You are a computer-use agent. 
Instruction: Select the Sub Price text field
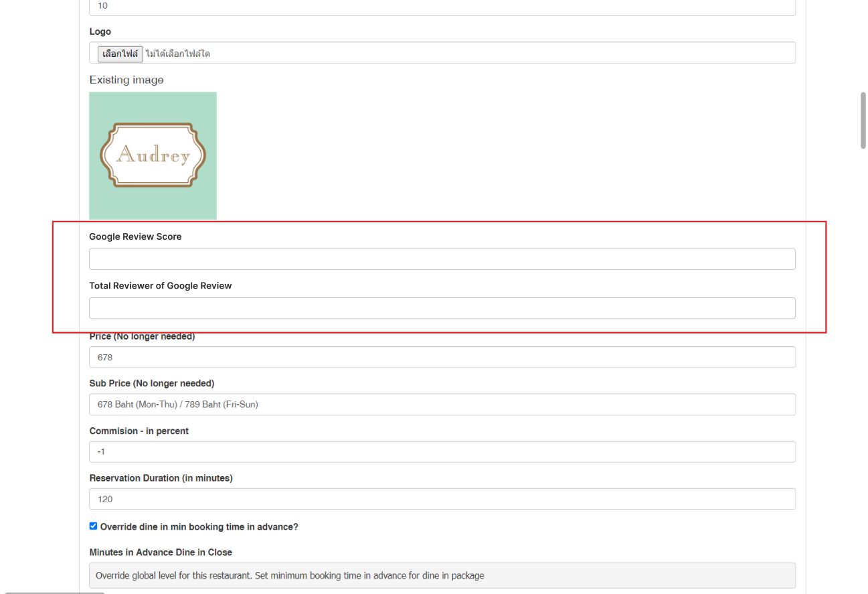point(442,404)
